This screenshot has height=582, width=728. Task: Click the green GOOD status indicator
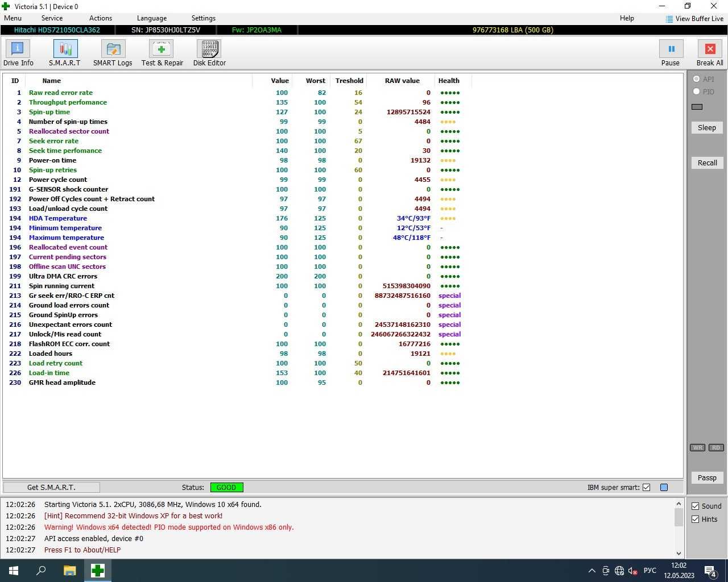(226, 487)
